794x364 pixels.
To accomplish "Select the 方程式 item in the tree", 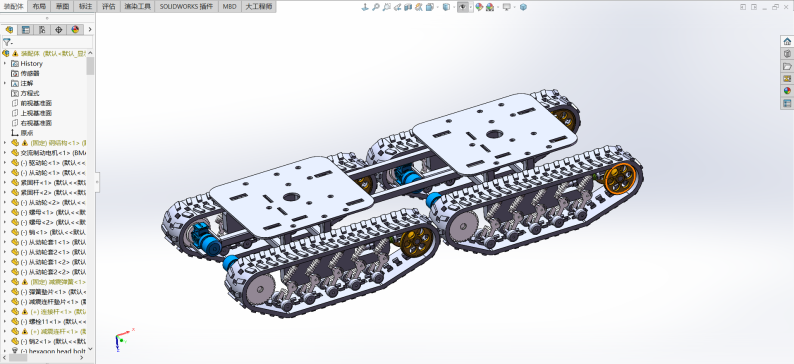I will (x=30, y=93).
